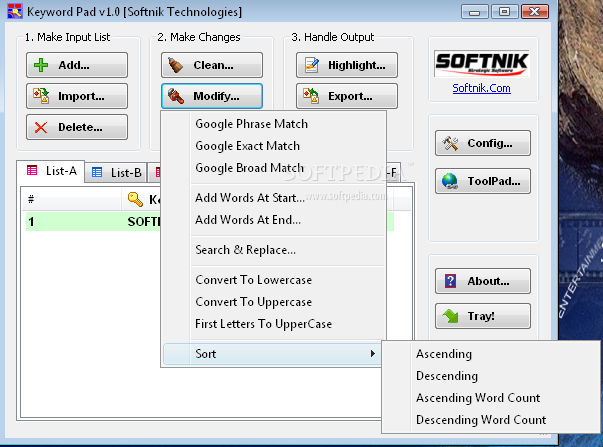Image resolution: width=603 pixels, height=447 pixels.
Task: Click the red X icon on Delete
Action: [41, 127]
